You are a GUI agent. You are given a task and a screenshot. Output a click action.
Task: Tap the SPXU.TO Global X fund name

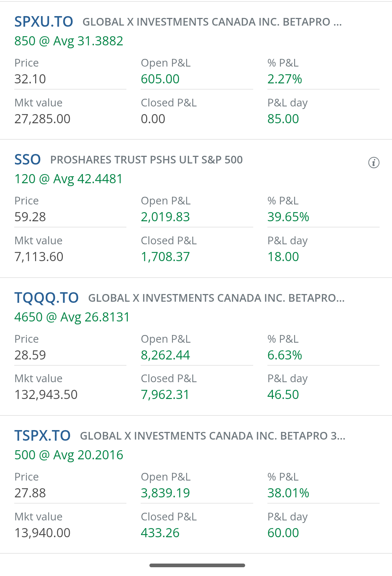212,22
